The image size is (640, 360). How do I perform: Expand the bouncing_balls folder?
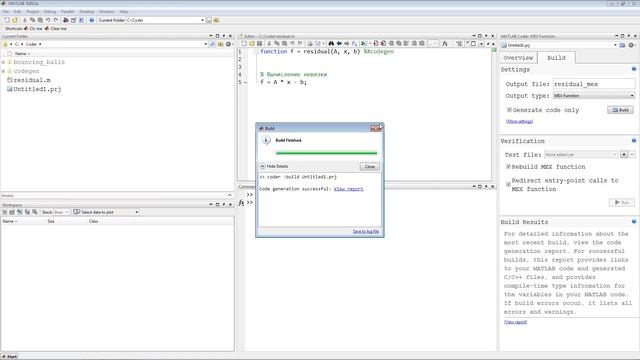coord(3,62)
